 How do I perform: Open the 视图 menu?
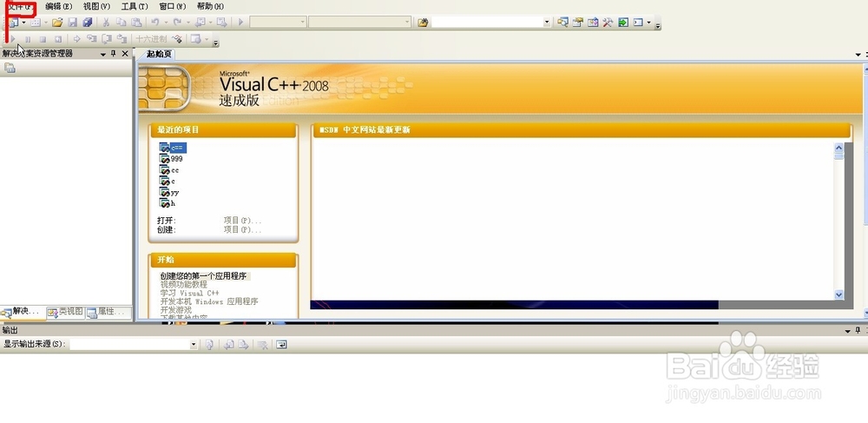[x=96, y=7]
